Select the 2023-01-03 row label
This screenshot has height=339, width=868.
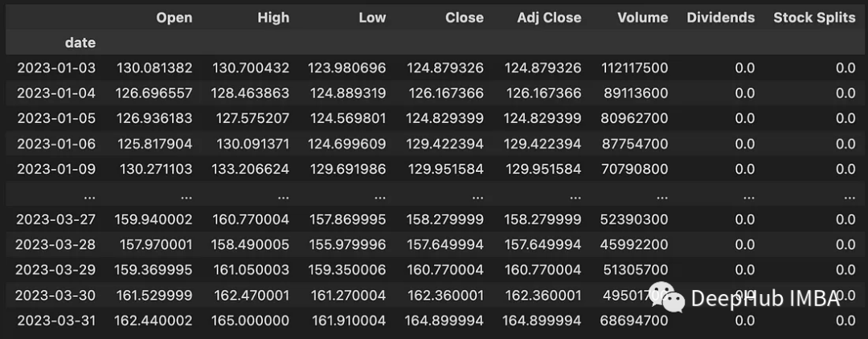(x=56, y=68)
